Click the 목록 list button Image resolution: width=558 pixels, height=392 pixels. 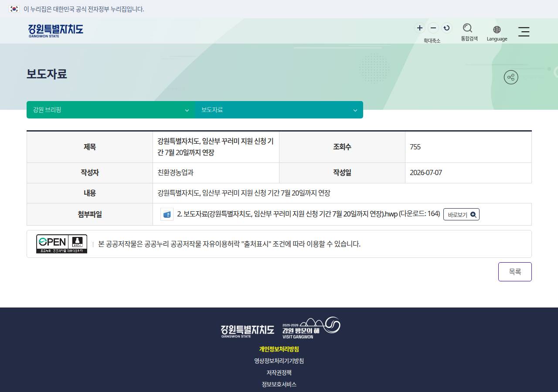click(x=515, y=272)
